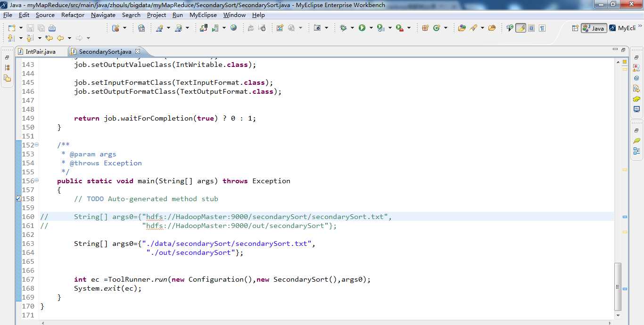The width and height of the screenshot is (644, 325).
Task: Minimize the editor area
Action: (x=615, y=49)
